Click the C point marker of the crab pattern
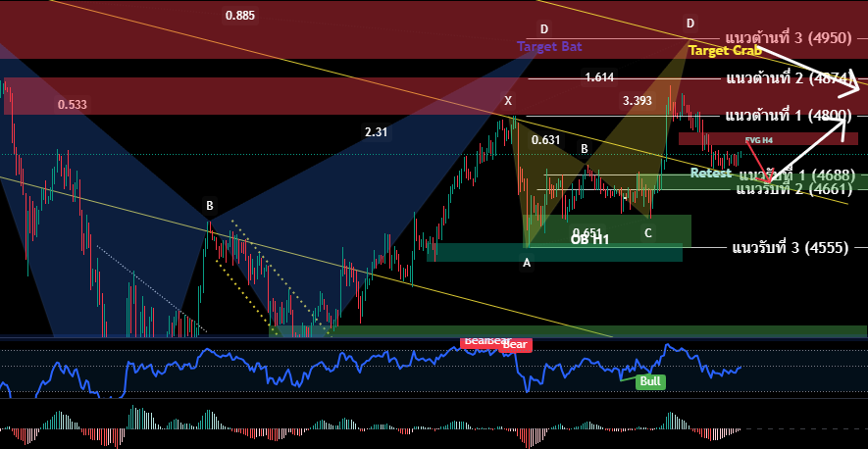Screen dimensions: 868x449 point(647,232)
